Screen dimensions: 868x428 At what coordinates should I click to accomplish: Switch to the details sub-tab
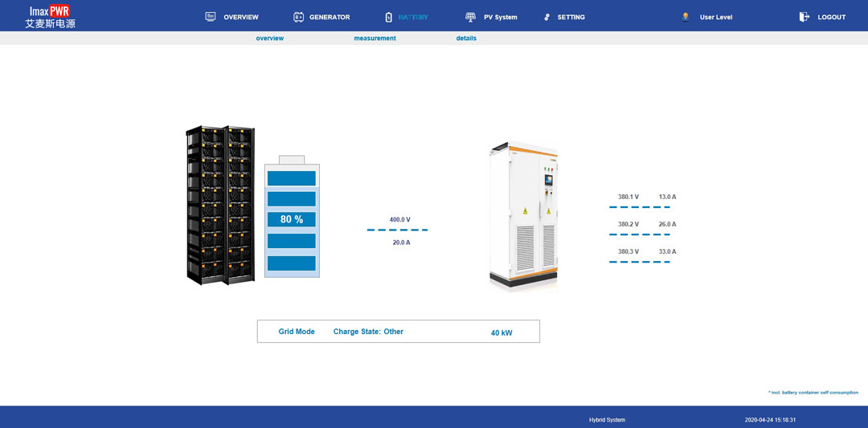pos(466,39)
